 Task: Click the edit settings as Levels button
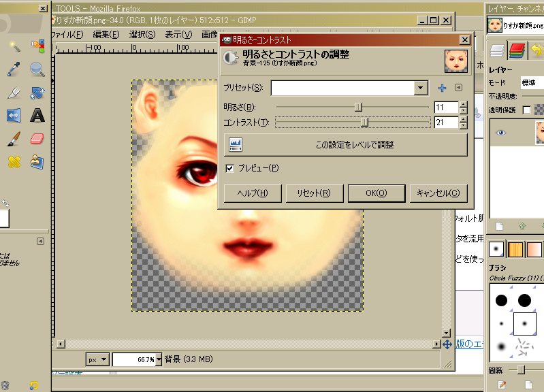tap(346, 145)
